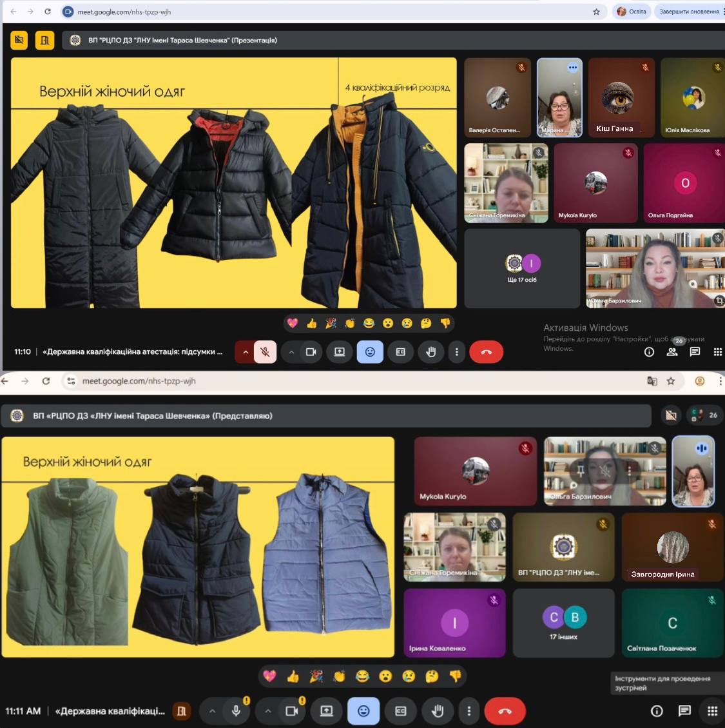Click the red leave call button in the 11:10 meeting

(486, 352)
